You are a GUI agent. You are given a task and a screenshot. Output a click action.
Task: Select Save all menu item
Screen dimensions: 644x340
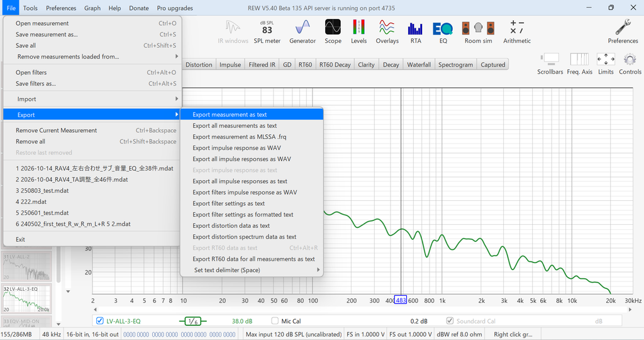(92, 45)
